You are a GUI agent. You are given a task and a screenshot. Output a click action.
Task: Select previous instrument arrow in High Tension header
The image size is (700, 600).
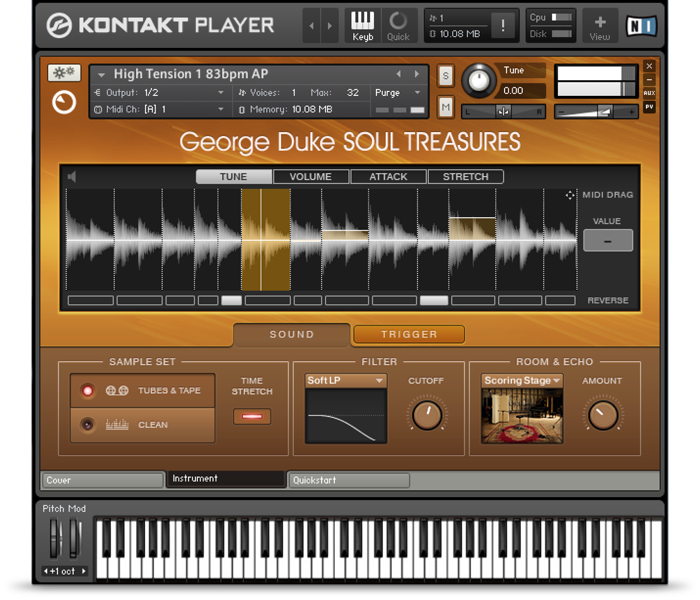399,74
